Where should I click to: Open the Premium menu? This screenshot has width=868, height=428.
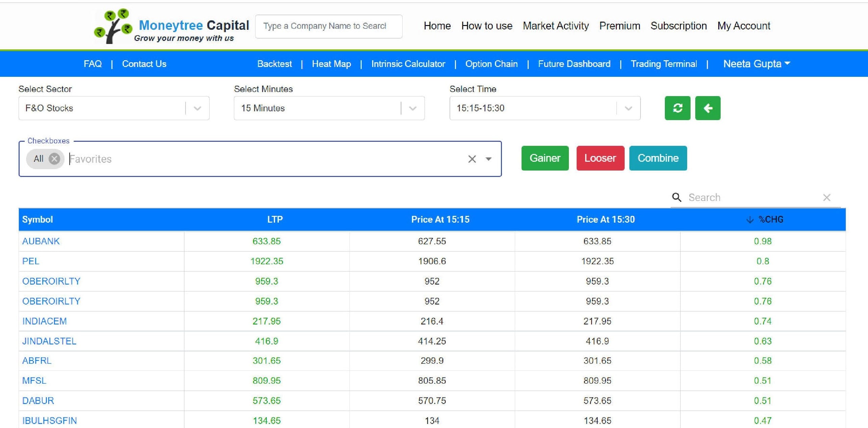point(620,26)
